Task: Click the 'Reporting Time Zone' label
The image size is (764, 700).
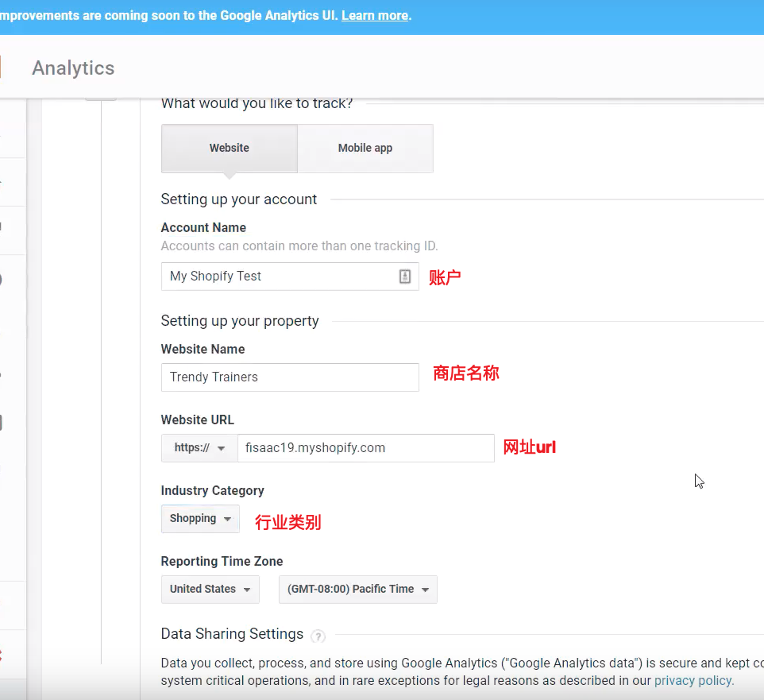Action: coord(222,561)
